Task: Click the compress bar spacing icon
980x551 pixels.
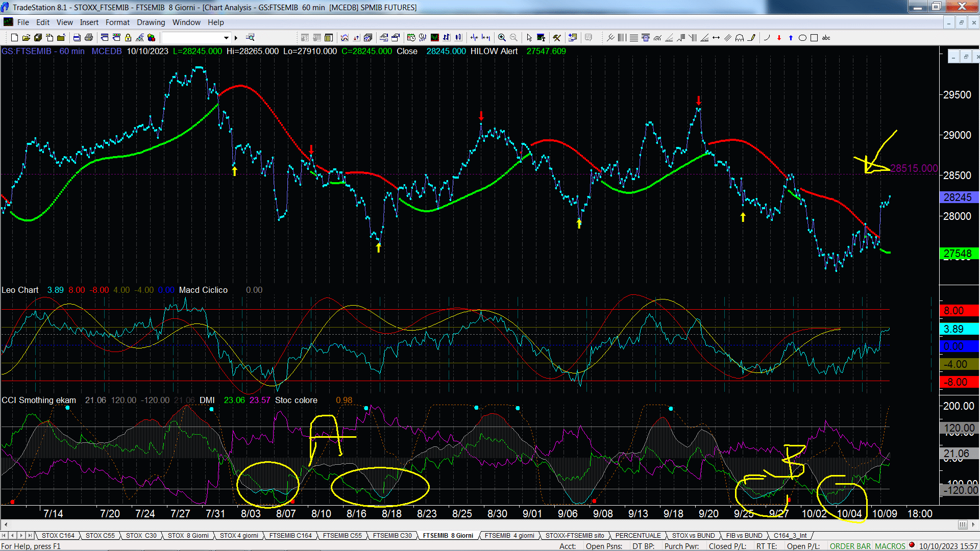Action: coord(474,38)
